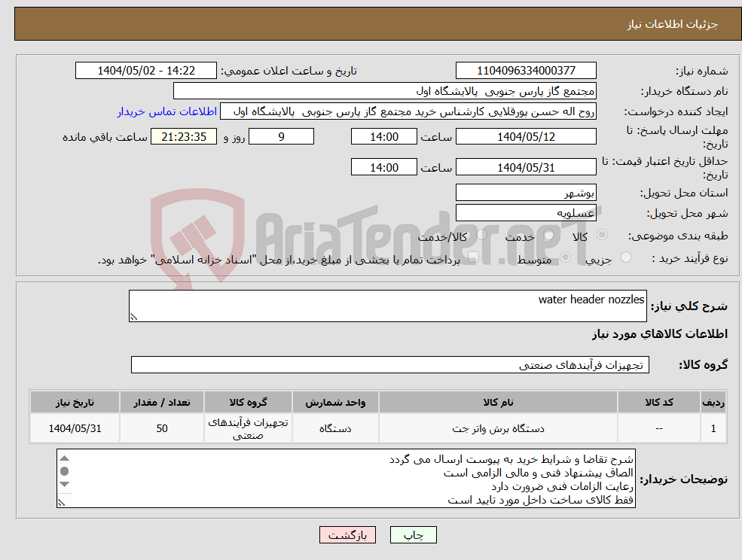Click the عسلویه delivery city field
742x560 pixels.
(x=526, y=212)
